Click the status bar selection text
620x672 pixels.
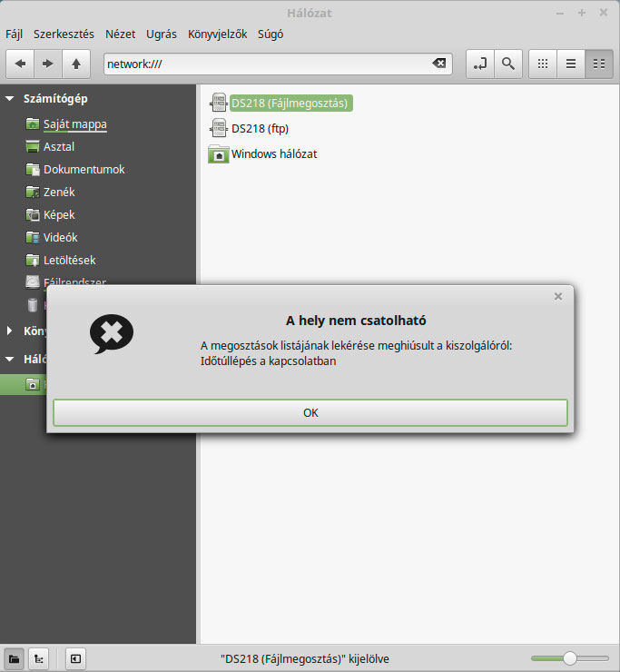[305, 658]
